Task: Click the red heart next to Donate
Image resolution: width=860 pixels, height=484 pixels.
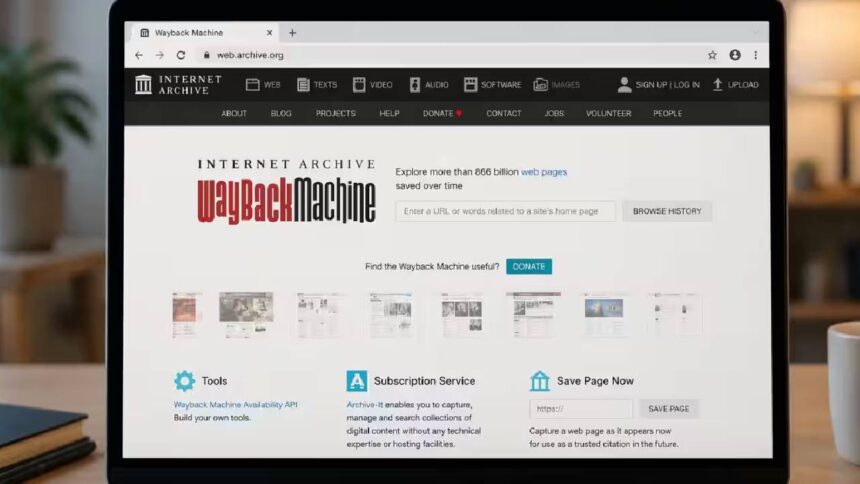Action: click(459, 114)
